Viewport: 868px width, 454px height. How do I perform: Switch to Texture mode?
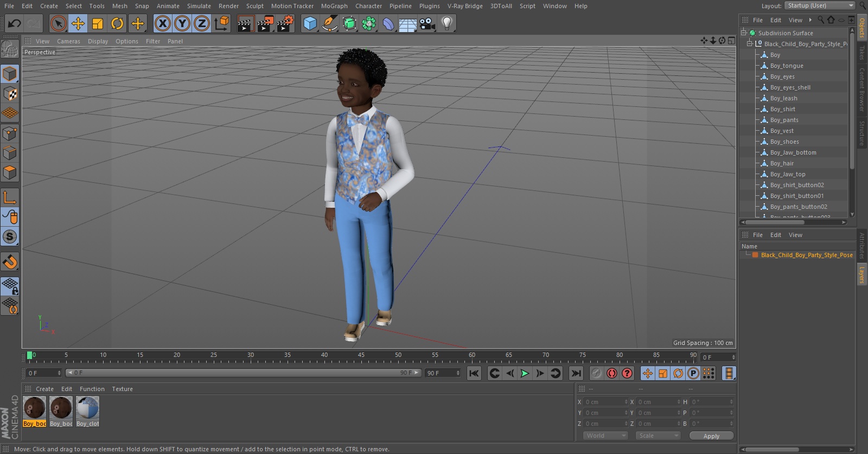10,94
